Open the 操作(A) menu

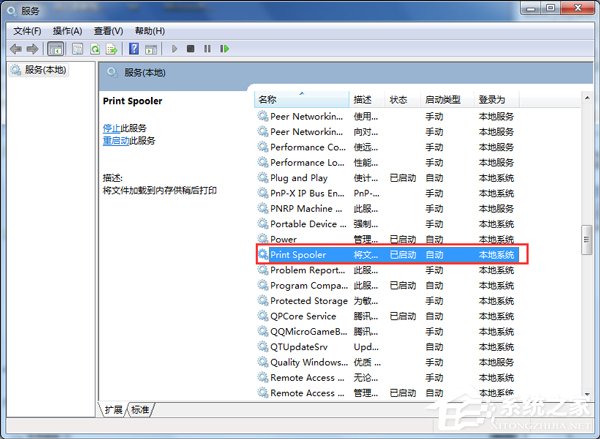[x=67, y=30]
